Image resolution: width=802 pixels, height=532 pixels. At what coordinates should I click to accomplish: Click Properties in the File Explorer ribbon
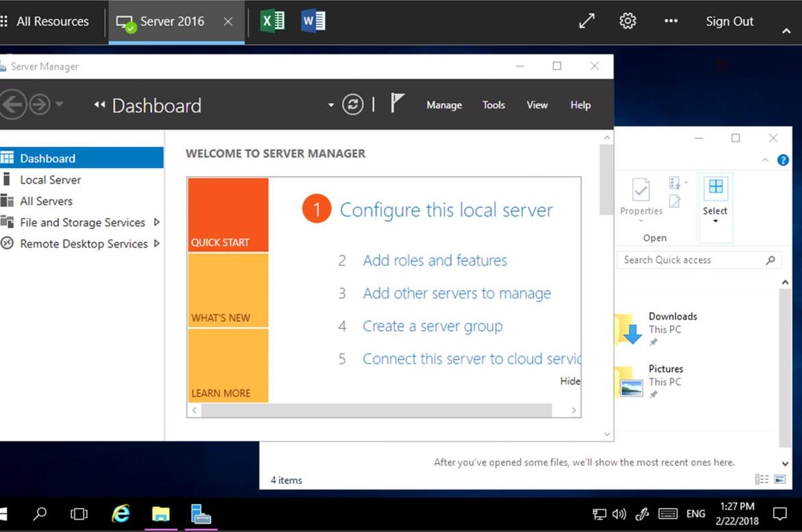[x=641, y=199]
